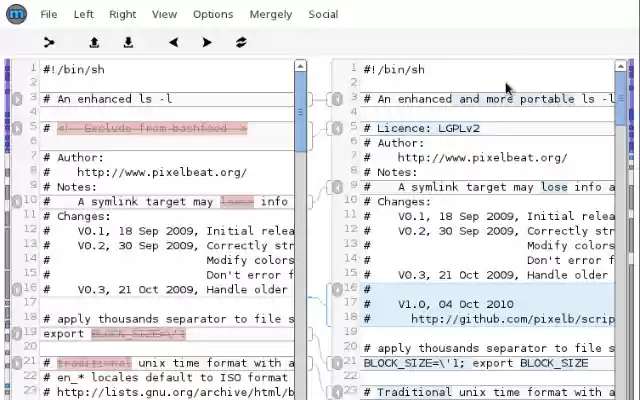Merge right line 9 symlink change to left
This screenshot has width=640, height=400.
pyautogui.click(x=337, y=187)
